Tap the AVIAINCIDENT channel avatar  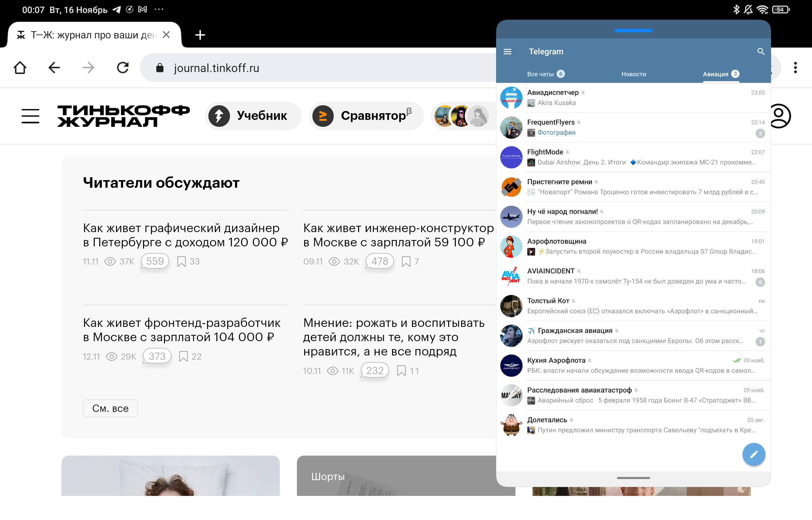511,276
